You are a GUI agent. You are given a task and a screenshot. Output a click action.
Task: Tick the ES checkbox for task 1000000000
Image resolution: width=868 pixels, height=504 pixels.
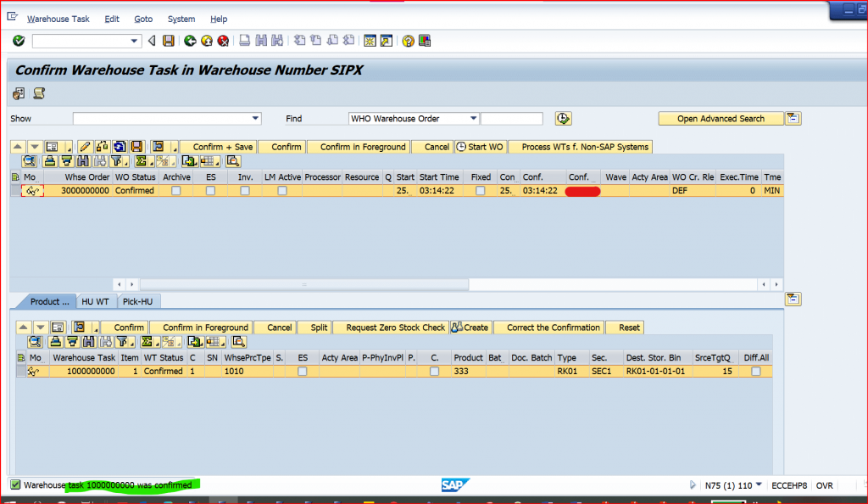[303, 371]
